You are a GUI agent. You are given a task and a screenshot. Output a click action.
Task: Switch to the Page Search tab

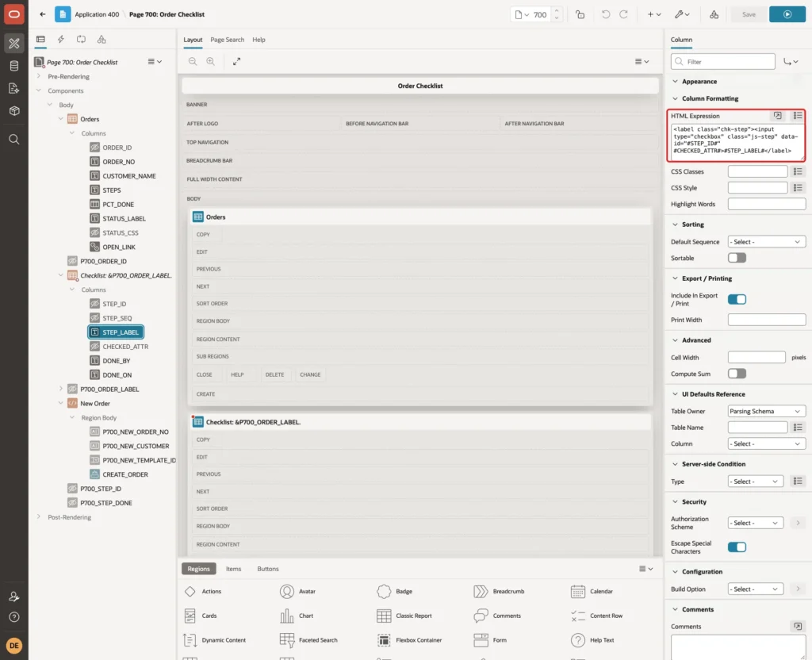[227, 40]
